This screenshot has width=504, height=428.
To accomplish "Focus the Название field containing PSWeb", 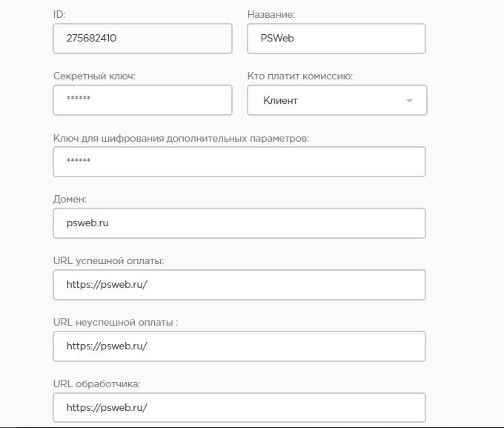I will [x=336, y=39].
